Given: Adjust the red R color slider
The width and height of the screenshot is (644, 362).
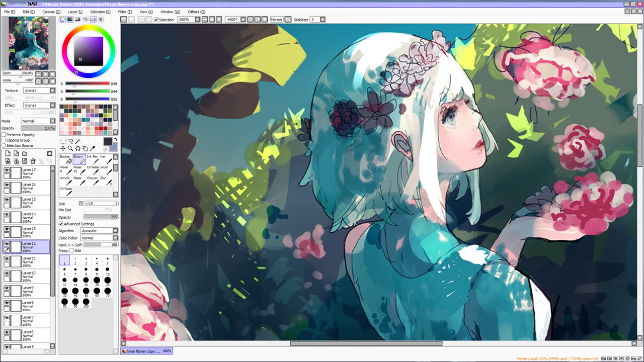Looking at the screenshot, I should 87,84.
